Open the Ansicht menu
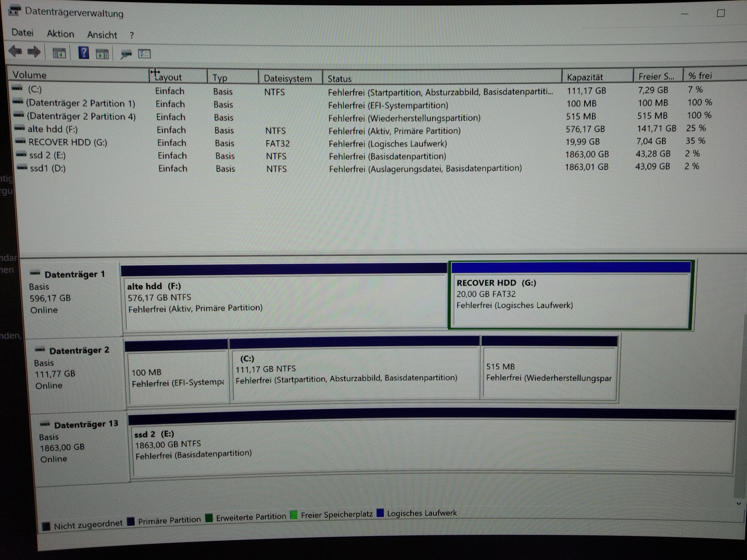The image size is (747, 560). click(x=102, y=35)
